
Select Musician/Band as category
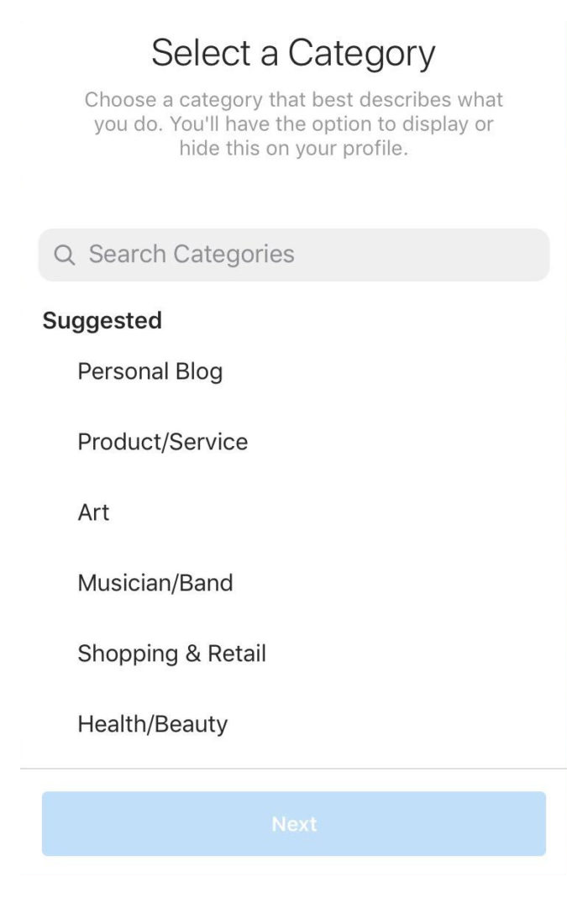155,583
